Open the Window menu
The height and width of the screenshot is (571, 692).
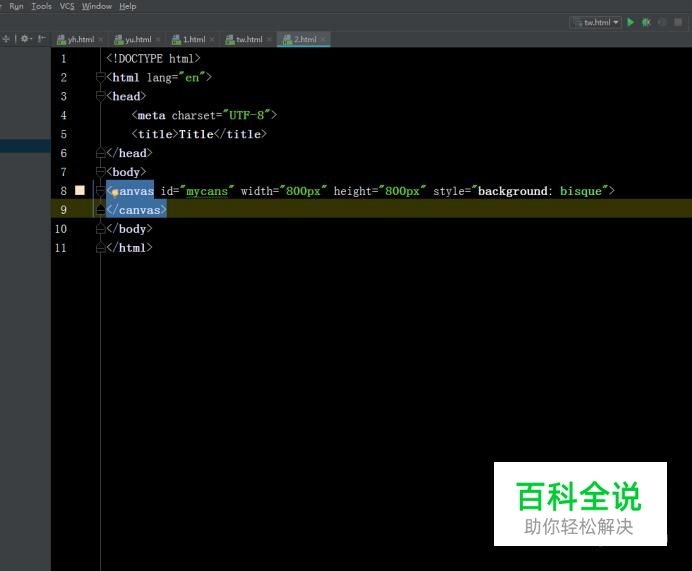pyautogui.click(x=97, y=6)
